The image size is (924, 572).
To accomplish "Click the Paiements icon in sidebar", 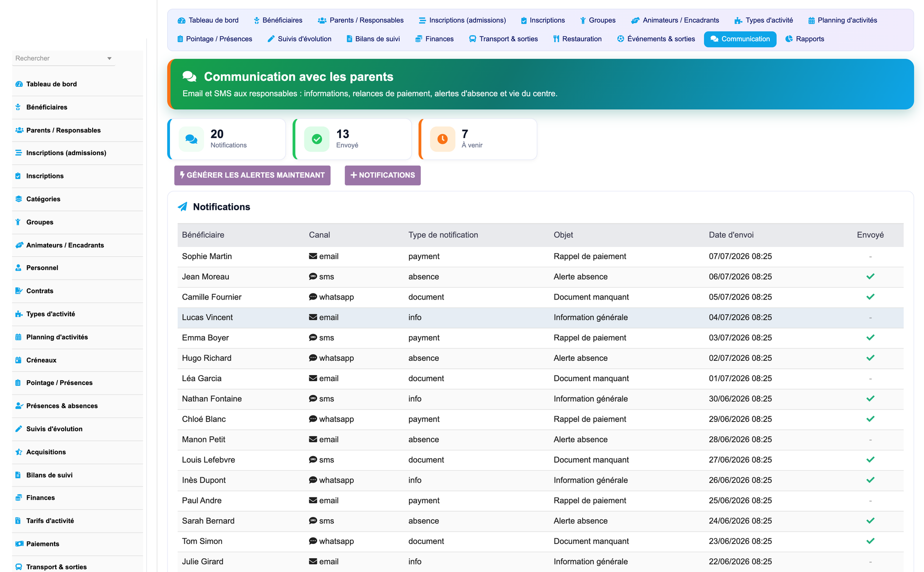I will (19, 544).
